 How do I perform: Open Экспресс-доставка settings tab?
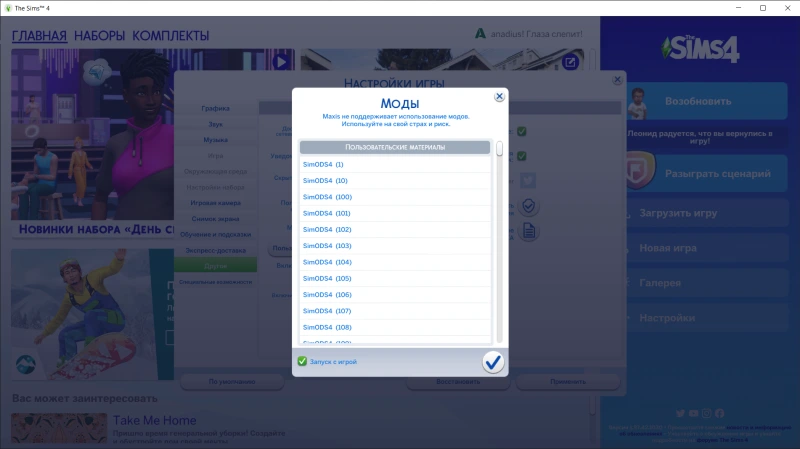(215, 251)
